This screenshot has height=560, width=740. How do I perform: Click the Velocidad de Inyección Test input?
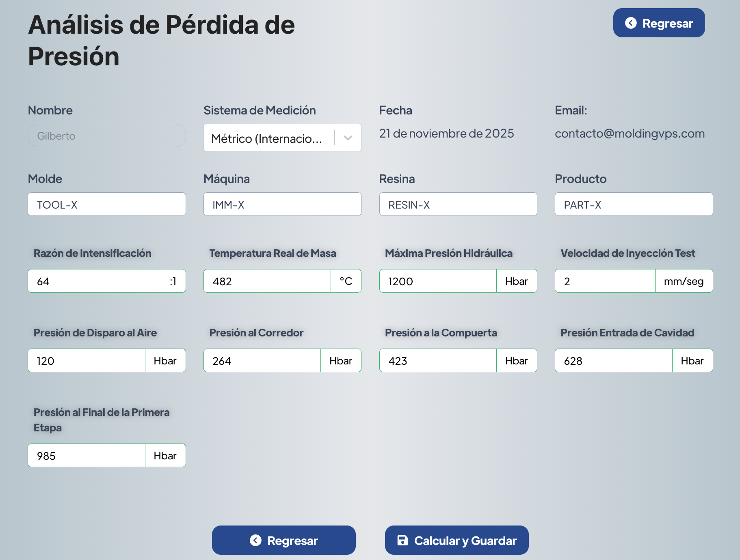604,281
